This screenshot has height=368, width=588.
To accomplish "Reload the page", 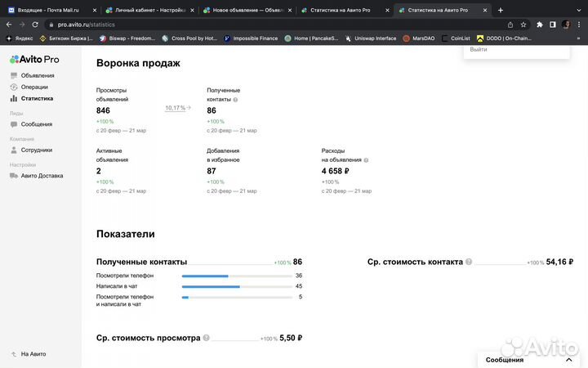I will [35, 25].
